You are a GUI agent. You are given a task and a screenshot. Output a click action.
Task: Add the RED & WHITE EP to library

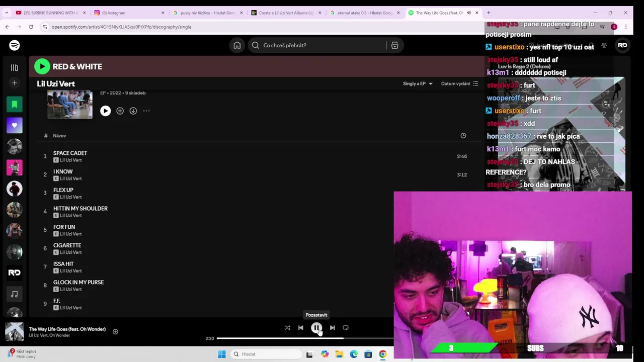click(120, 111)
